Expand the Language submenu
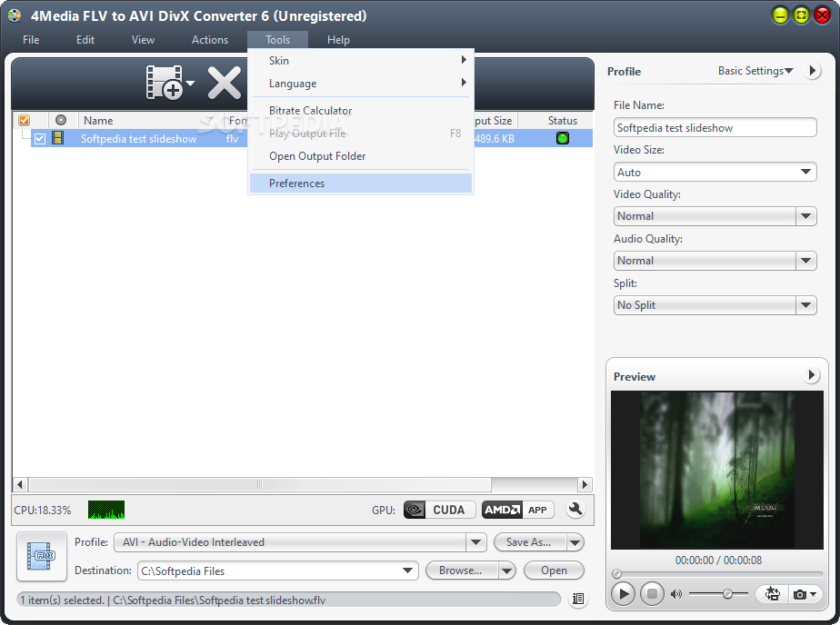840x625 pixels. (x=361, y=84)
